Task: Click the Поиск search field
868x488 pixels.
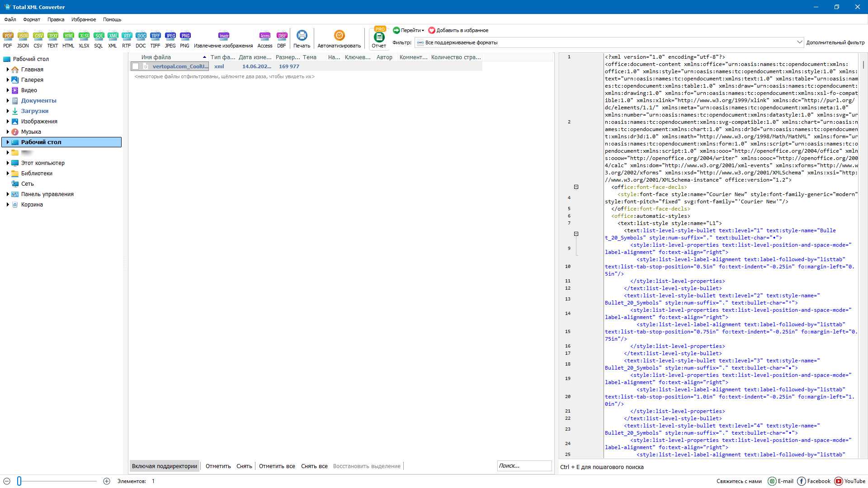Action: 524,466
